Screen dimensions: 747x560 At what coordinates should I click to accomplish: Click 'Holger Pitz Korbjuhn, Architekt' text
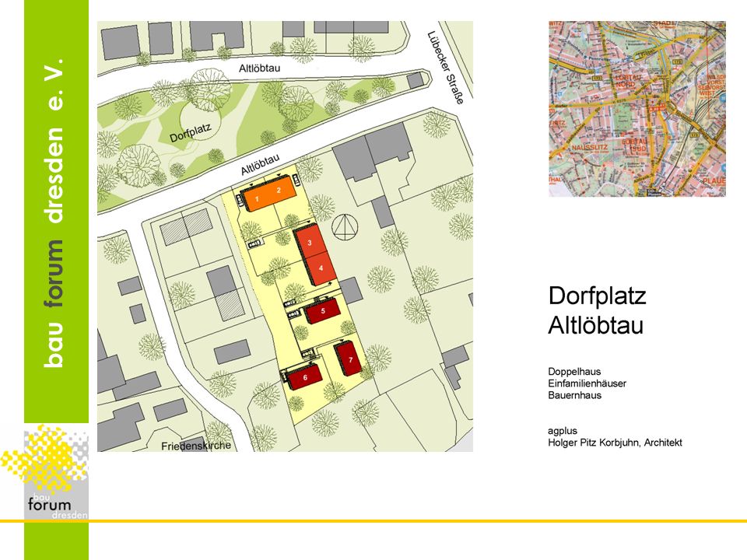[x=615, y=443]
